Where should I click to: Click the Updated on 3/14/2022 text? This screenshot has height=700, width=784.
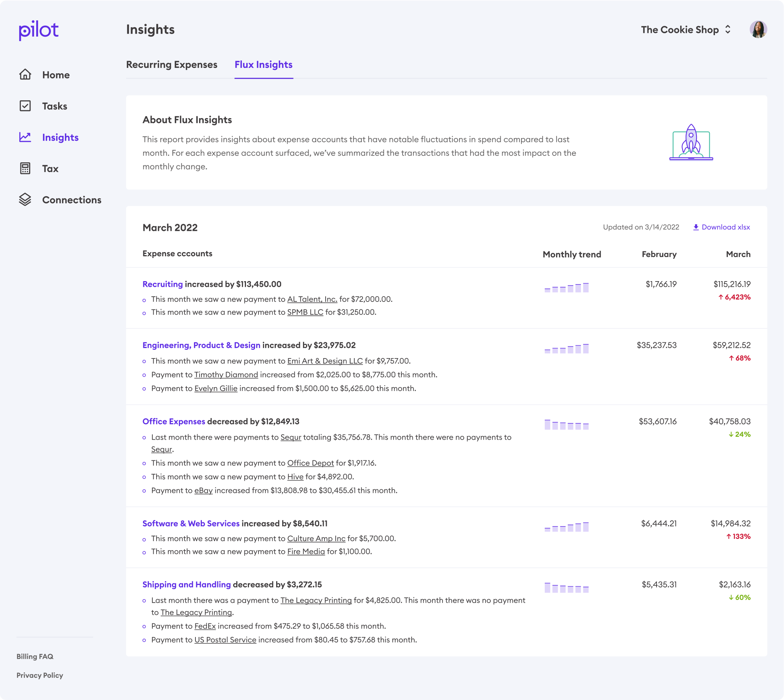(641, 227)
